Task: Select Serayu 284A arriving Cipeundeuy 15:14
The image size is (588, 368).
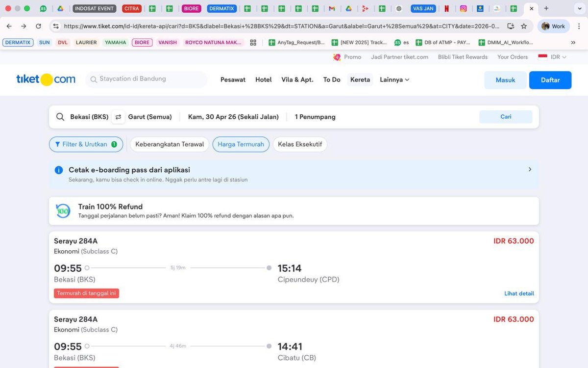Action: point(294,267)
